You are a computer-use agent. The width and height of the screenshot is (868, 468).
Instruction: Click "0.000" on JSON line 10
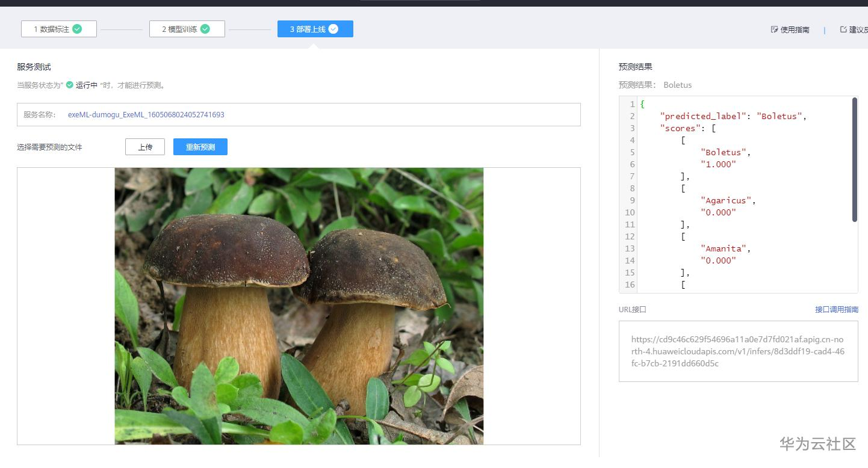pos(719,212)
